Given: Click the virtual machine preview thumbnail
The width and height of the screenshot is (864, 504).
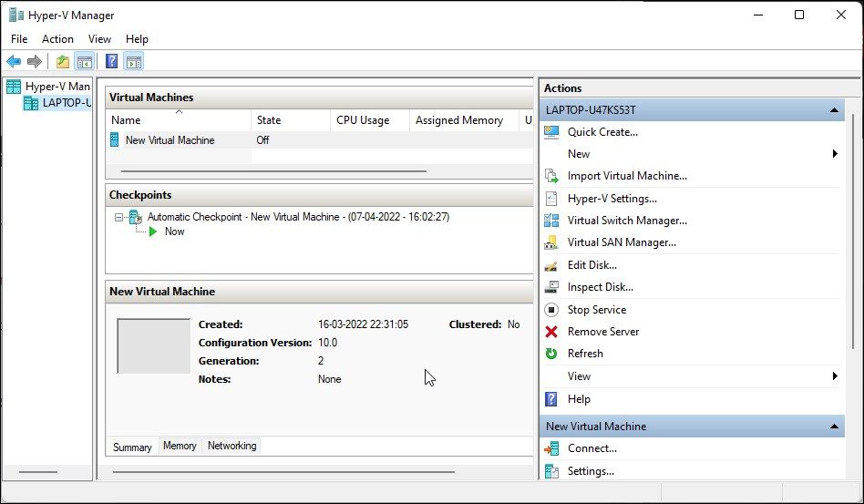Looking at the screenshot, I should tap(154, 346).
